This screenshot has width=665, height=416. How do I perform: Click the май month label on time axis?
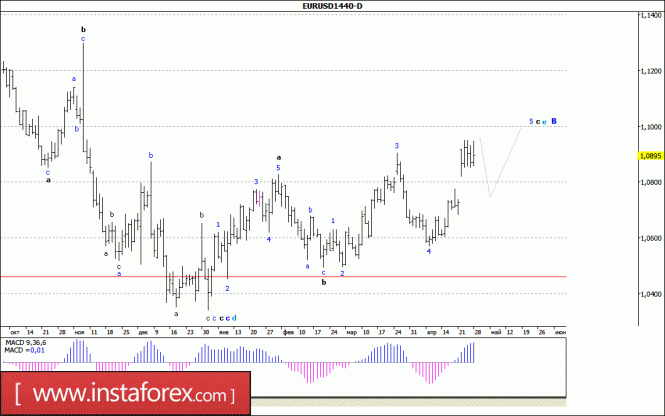[x=496, y=332]
